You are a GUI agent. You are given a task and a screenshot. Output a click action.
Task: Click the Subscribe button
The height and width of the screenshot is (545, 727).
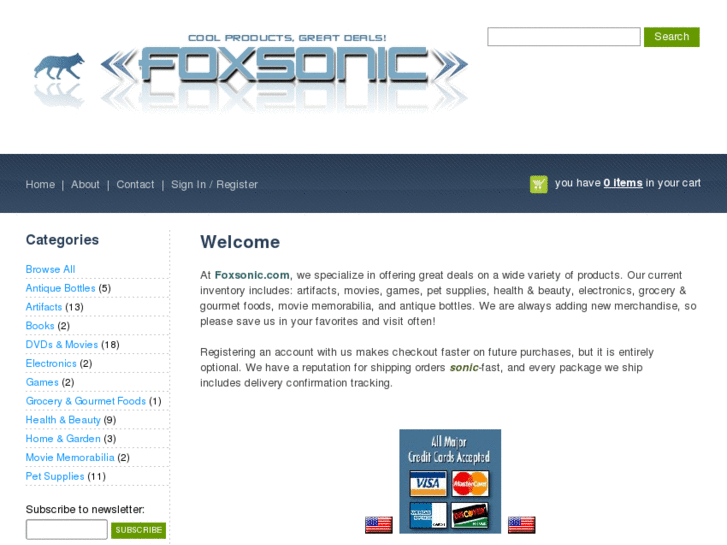pos(138,530)
